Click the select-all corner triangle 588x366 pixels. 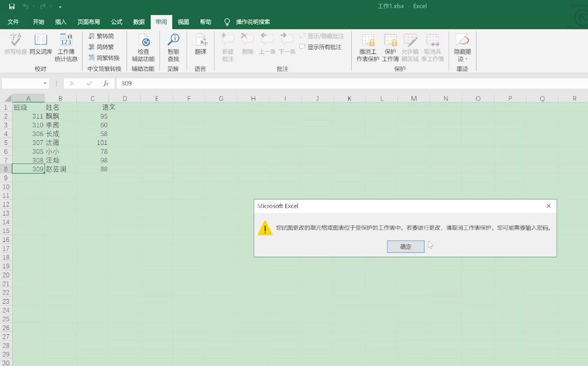[8, 98]
